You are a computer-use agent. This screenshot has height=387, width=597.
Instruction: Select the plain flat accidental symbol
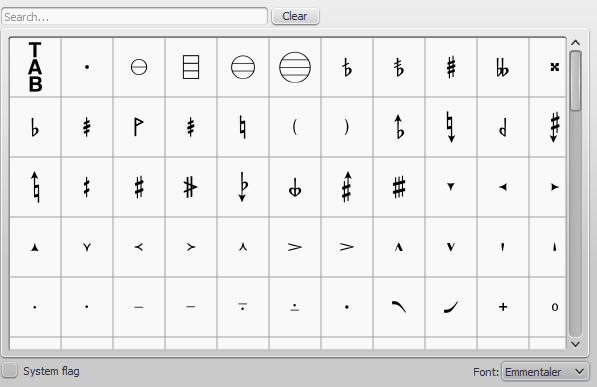pyautogui.click(x=35, y=127)
